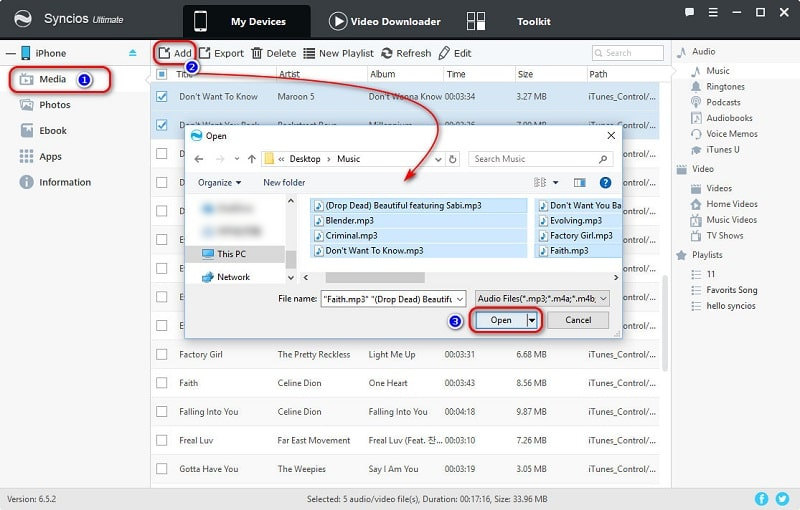Check the Gotta Have You checkbox
The height and width of the screenshot is (510, 800).
[162, 469]
